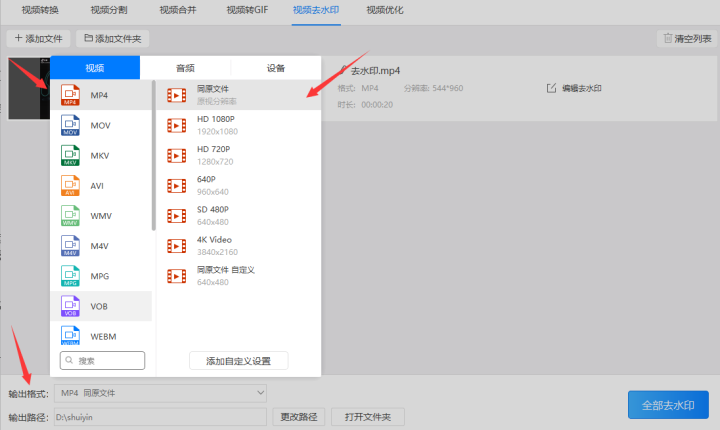This screenshot has width=720, height=430.
Task: Click the 分辨率: 544*960 text
Action: point(433,88)
